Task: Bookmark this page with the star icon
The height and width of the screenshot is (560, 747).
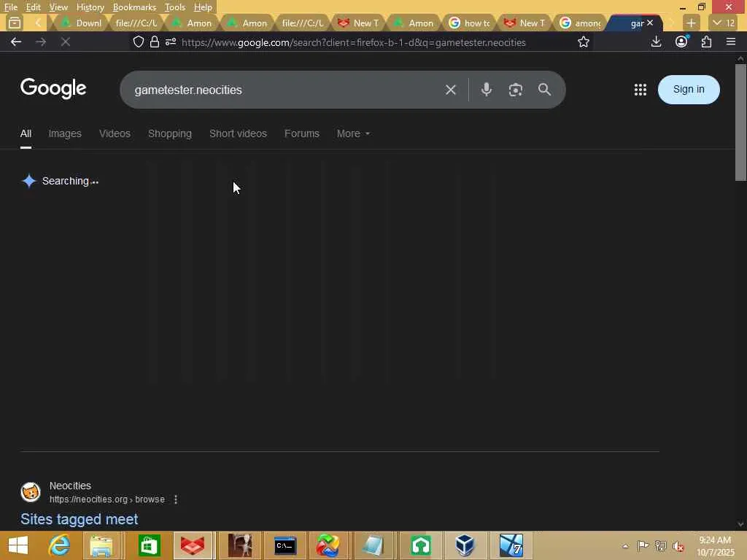Action: [x=583, y=42]
